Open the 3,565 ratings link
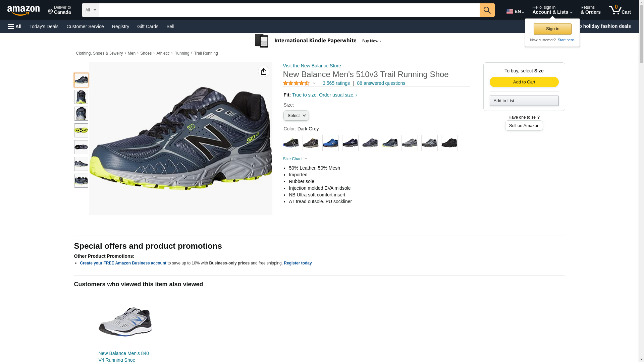 [x=336, y=83]
